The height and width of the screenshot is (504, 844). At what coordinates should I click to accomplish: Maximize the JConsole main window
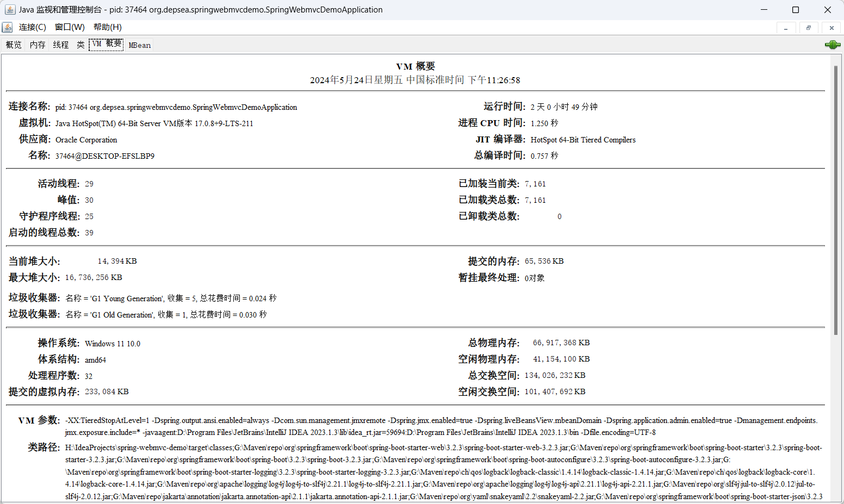click(x=796, y=10)
